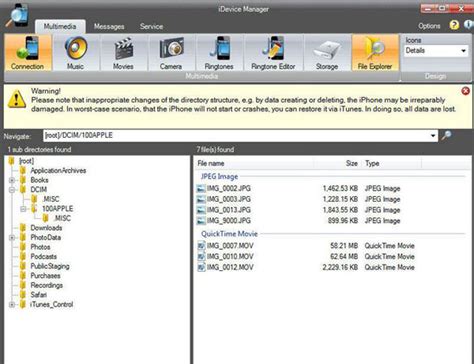Click the [root] folder icon
The width and height of the screenshot is (474, 364).
(12, 161)
